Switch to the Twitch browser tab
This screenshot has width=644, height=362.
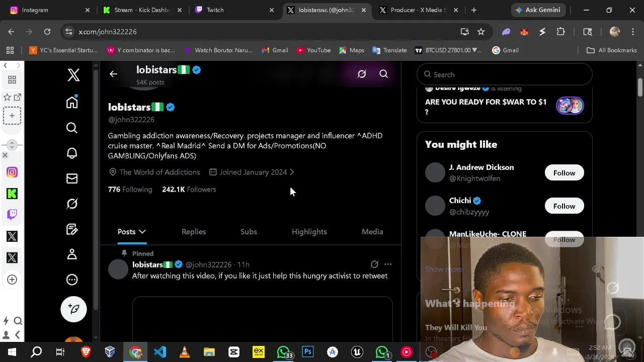234,10
